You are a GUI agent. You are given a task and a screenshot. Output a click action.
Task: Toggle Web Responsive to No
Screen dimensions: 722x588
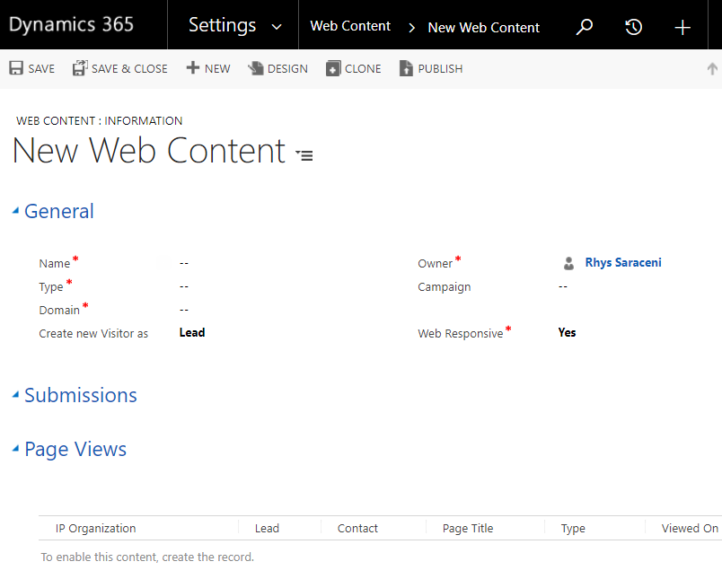(x=567, y=332)
